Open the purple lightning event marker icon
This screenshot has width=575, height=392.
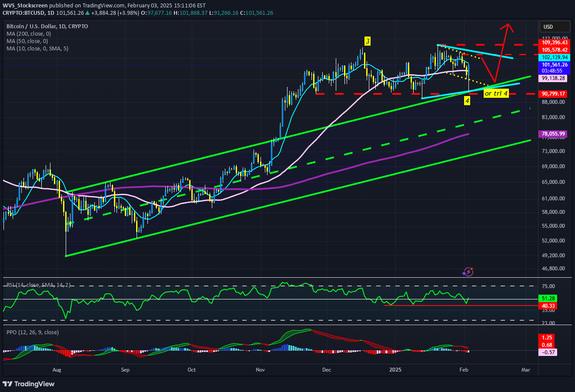tap(468, 272)
